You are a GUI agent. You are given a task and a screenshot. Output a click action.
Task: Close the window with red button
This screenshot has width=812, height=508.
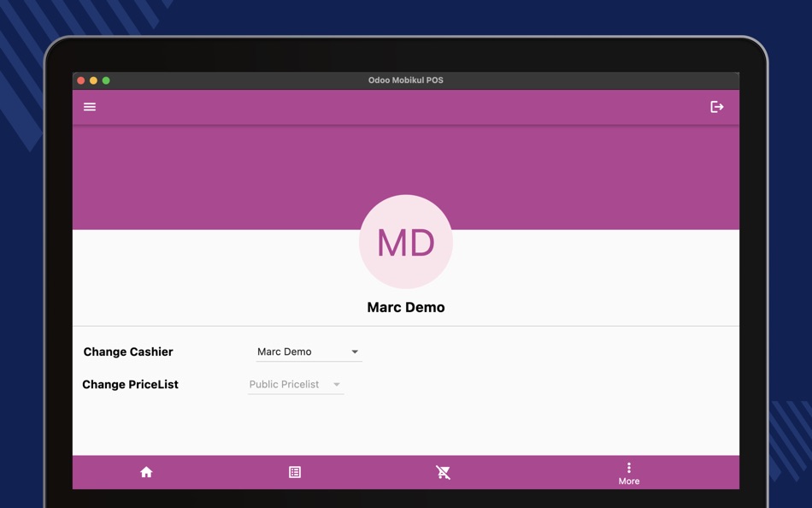pyautogui.click(x=81, y=80)
